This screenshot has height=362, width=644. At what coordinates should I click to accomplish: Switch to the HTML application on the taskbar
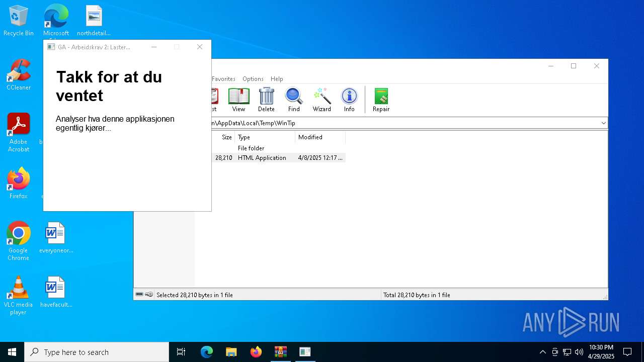[x=305, y=352]
